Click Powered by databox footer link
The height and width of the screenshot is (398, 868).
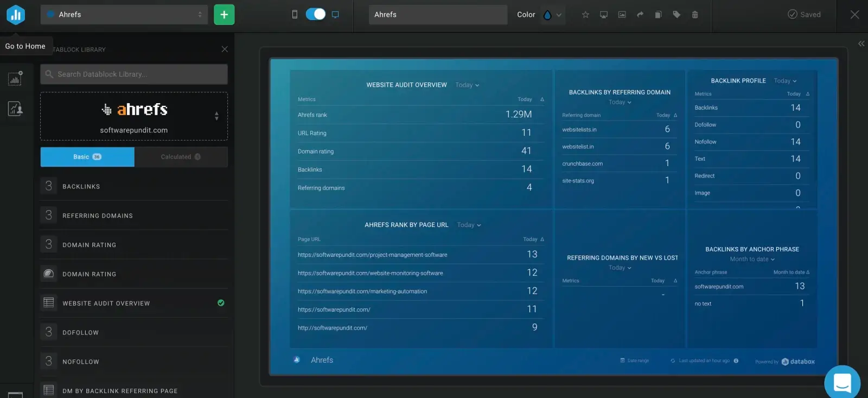click(x=785, y=362)
